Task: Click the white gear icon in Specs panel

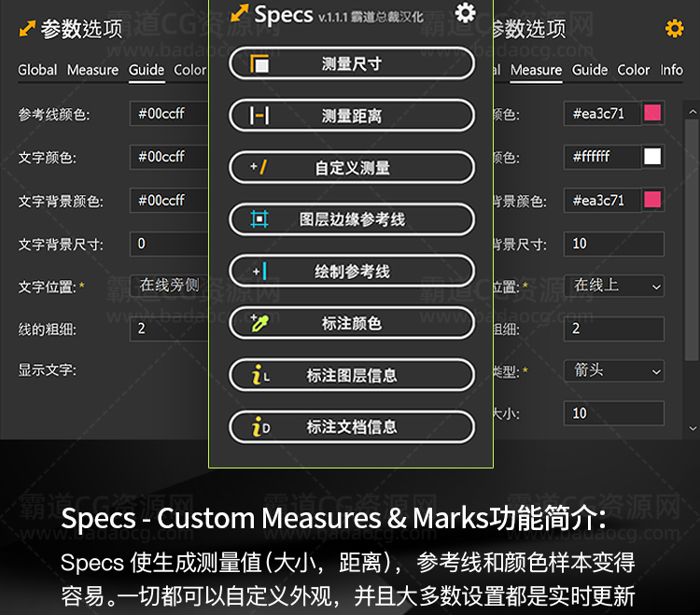Action: coord(465,12)
